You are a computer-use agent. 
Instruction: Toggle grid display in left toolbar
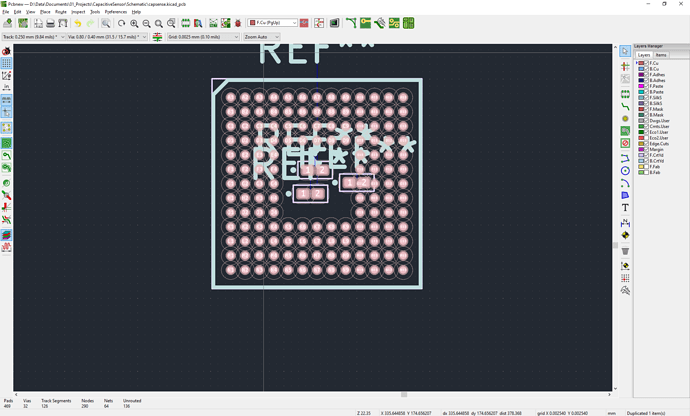(x=6, y=63)
